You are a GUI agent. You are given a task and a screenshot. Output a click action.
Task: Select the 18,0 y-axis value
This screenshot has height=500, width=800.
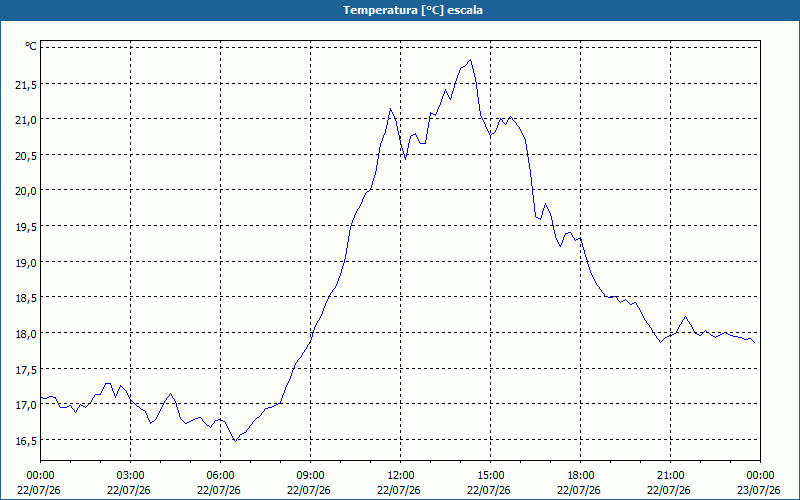point(26,334)
